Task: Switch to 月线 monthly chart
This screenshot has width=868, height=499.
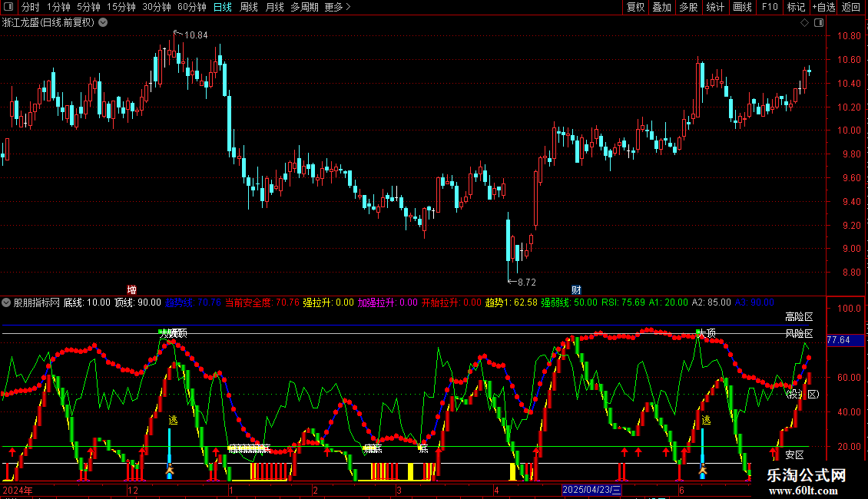Action: [274, 7]
